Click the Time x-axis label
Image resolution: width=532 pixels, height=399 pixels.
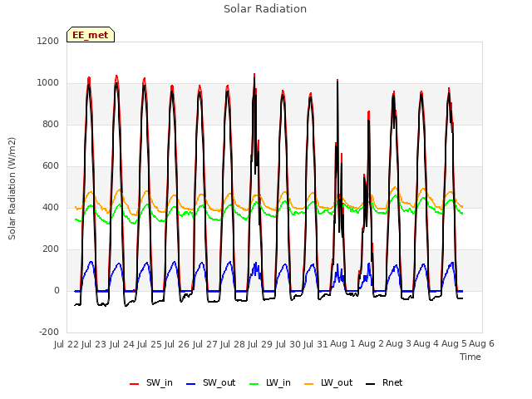(x=470, y=357)
